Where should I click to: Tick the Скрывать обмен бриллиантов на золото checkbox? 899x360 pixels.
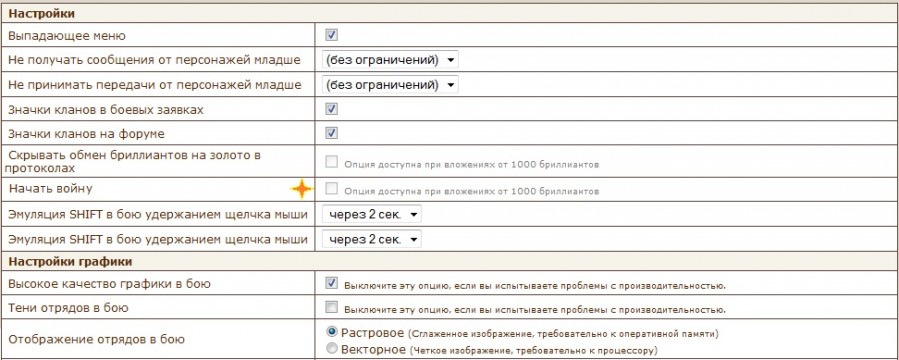coord(331,162)
